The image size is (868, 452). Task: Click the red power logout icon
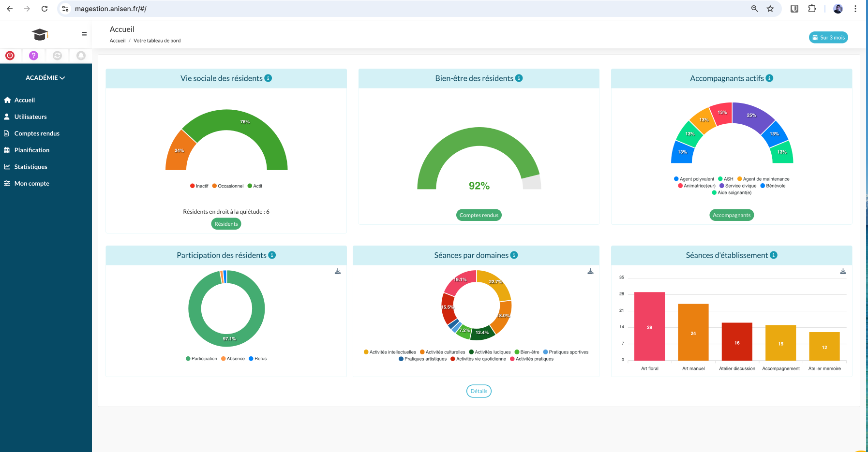pyautogui.click(x=10, y=56)
